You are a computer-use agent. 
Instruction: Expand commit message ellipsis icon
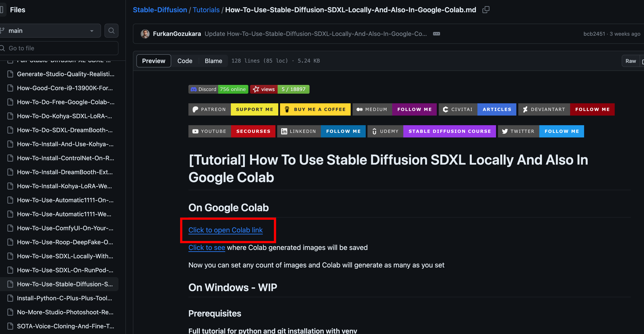coord(436,34)
